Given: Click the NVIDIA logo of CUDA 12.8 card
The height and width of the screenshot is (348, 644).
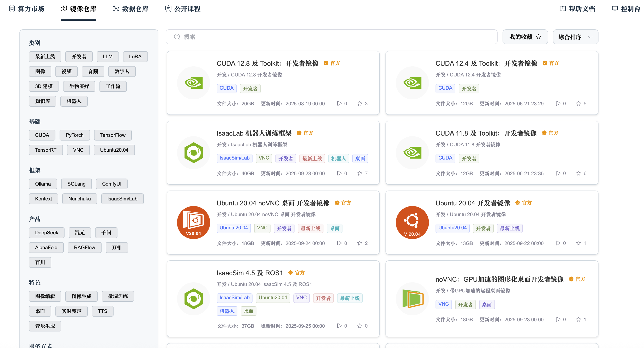Looking at the screenshot, I should coord(194,83).
